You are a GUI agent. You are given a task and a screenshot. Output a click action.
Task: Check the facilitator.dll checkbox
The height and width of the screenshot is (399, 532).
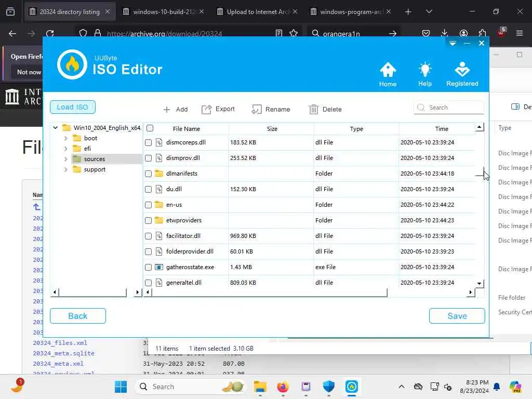pos(148,236)
